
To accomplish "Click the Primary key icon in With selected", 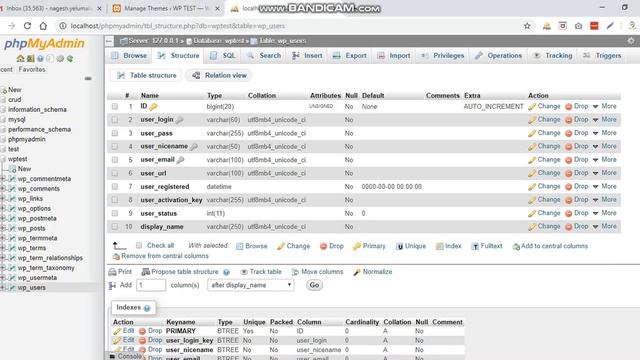I will [357, 246].
